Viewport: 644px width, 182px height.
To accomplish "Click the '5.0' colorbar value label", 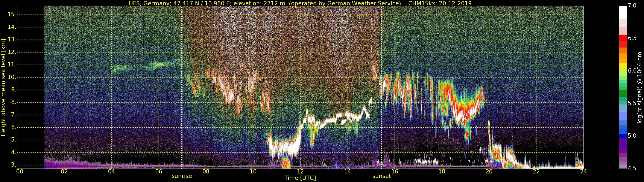I will (x=632, y=136).
